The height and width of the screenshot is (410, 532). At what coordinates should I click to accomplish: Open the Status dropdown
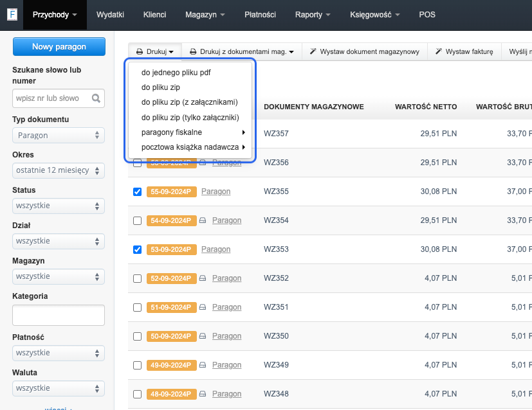[59, 206]
